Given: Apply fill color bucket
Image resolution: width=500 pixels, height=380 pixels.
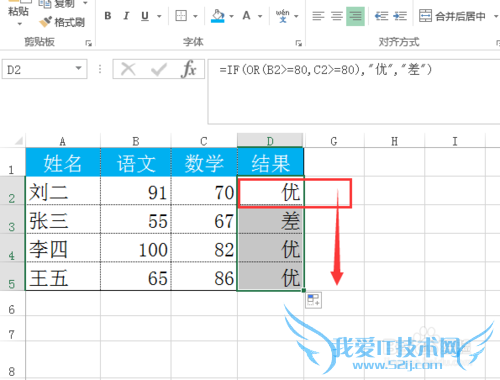Looking at the screenshot, I should click(x=218, y=16).
